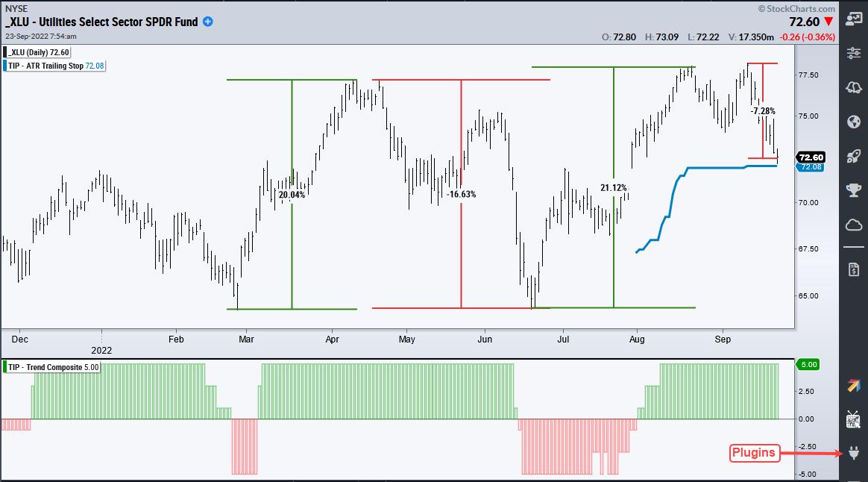
Task: Click the 20.04% gain annotation
Action: click(292, 195)
